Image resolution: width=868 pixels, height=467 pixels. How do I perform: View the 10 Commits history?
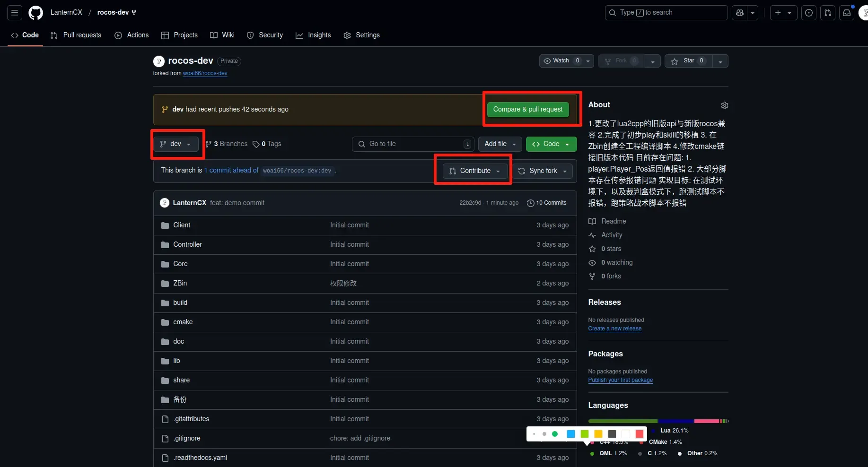[547, 203]
